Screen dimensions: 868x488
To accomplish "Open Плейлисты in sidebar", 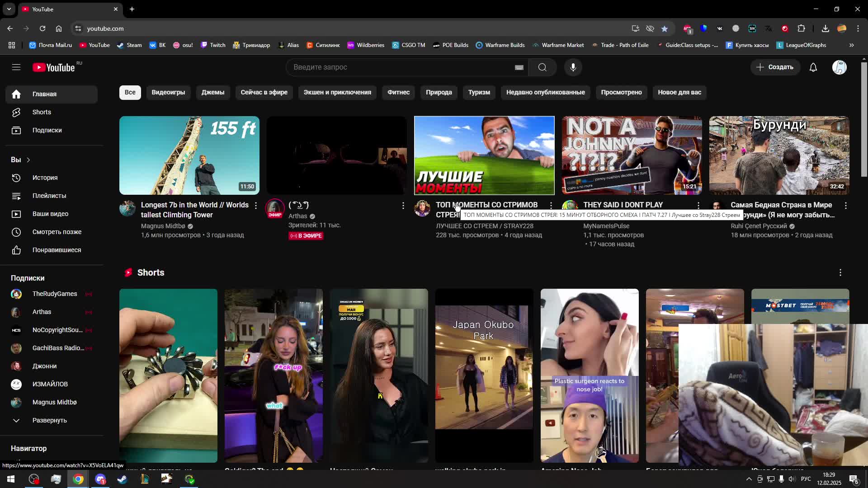I will [x=52, y=196].
